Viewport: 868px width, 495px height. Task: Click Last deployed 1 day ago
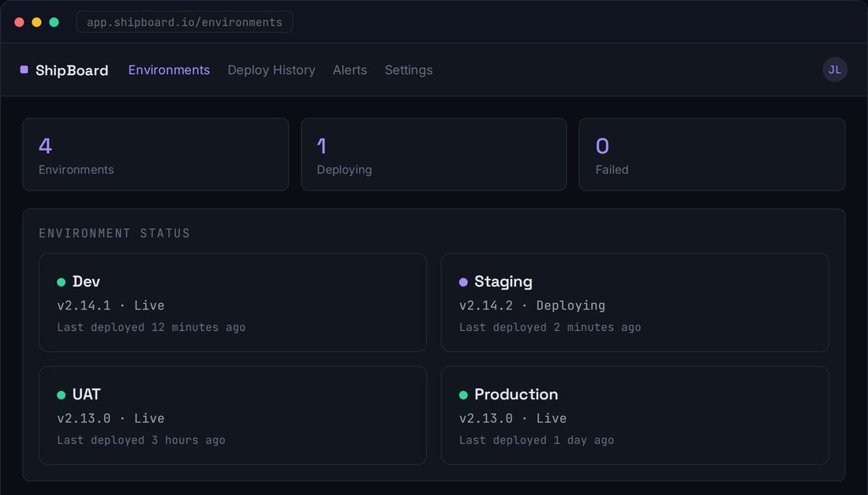[537, 441]
